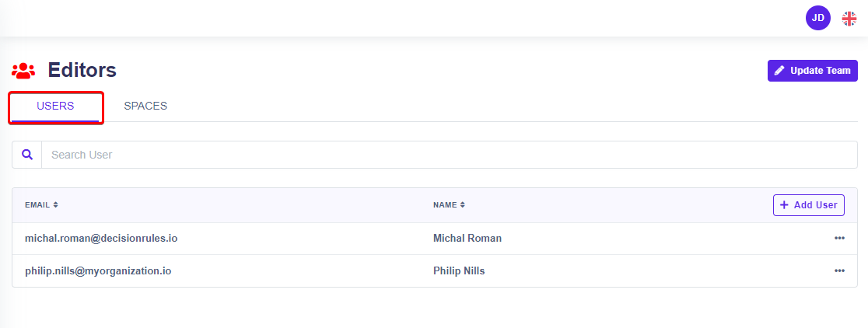868x328 pixels.
Task: Switch to the Users tab
Action: pos(55,106)
